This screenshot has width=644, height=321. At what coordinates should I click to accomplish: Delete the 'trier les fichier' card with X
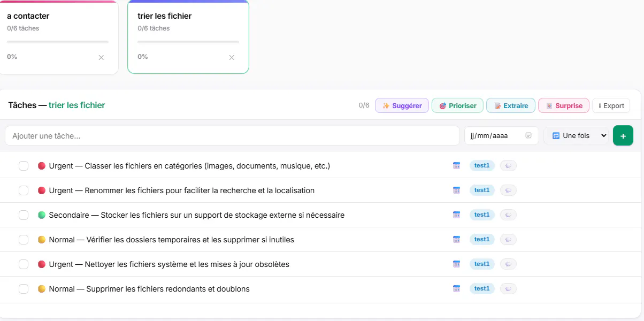click(232, 57)
